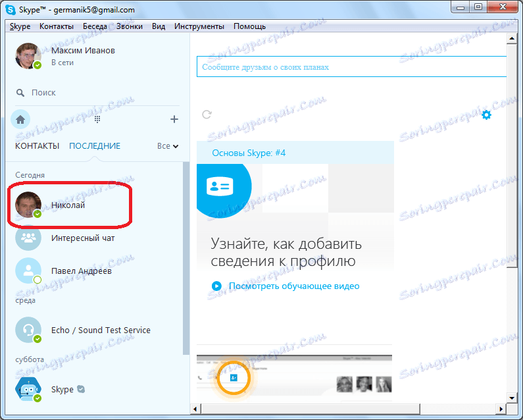Click the play icon beside tutorial link
This screenshot has height=420, width=523.
click(x=216, y=286)
